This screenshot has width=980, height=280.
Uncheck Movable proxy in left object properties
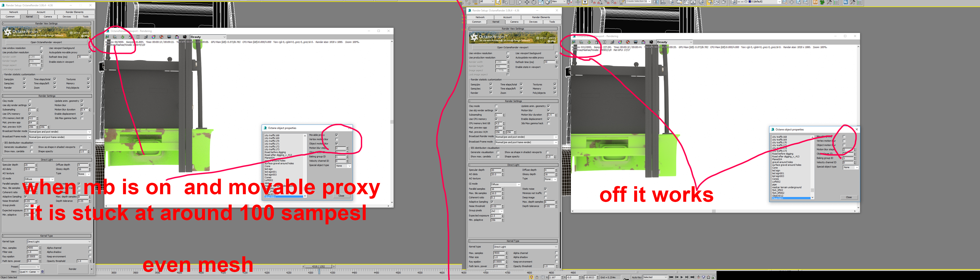(336, 135)
